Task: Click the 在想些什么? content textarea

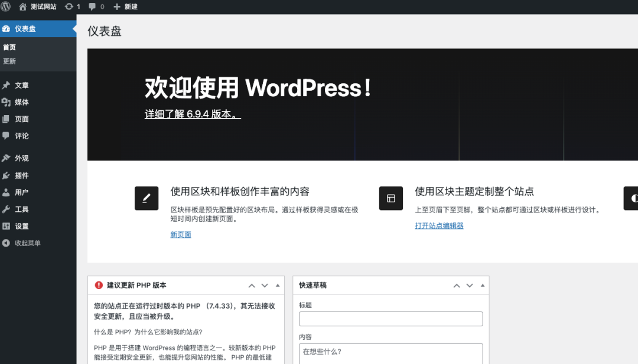Action: (x=390, y=354)
